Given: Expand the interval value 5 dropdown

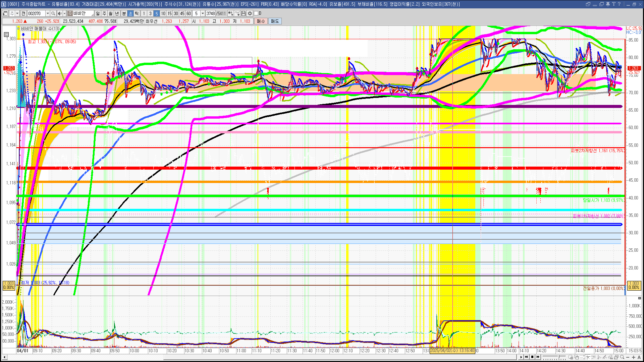Looking at the screenshot, I should [x=203, y=13].
